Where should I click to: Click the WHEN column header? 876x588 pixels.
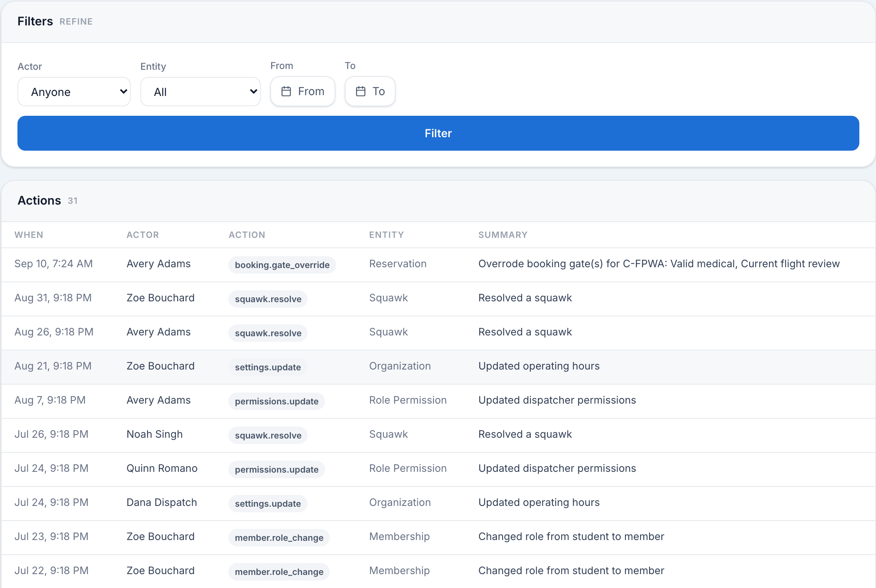point(29,235)
